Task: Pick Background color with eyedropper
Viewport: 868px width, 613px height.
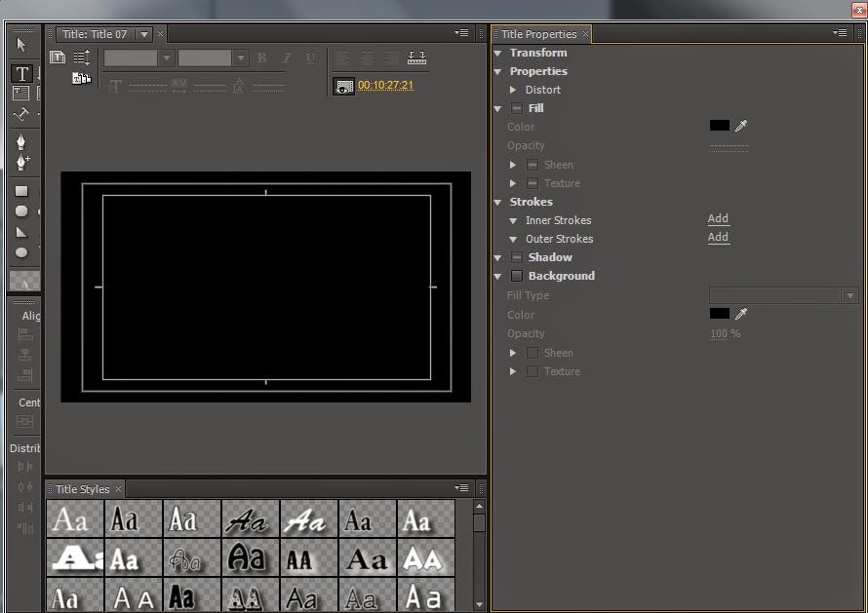Action: [740, 314]
